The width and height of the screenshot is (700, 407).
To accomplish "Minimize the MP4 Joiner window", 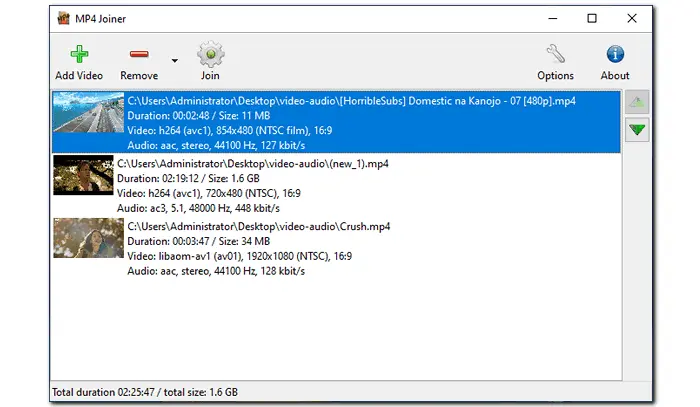I will [x=553, y=18].
